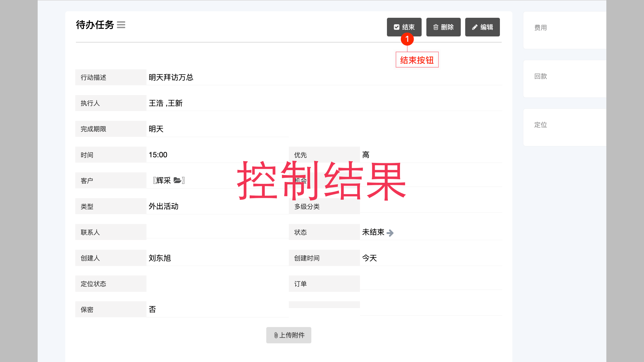The image size is (644, 362).
Task: Click the 编辑 button
Action: pyautogui.click(x=482, y=27)
